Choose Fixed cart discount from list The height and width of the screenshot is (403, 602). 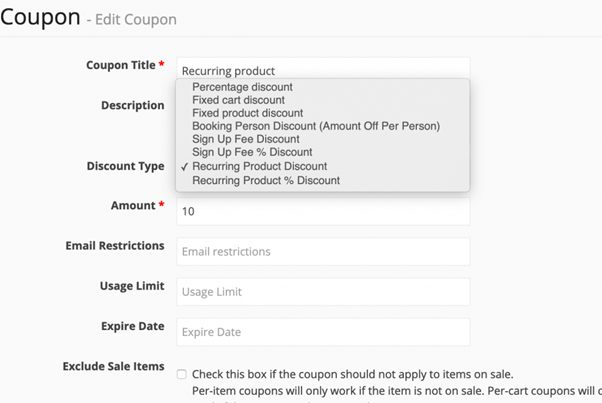238,100
